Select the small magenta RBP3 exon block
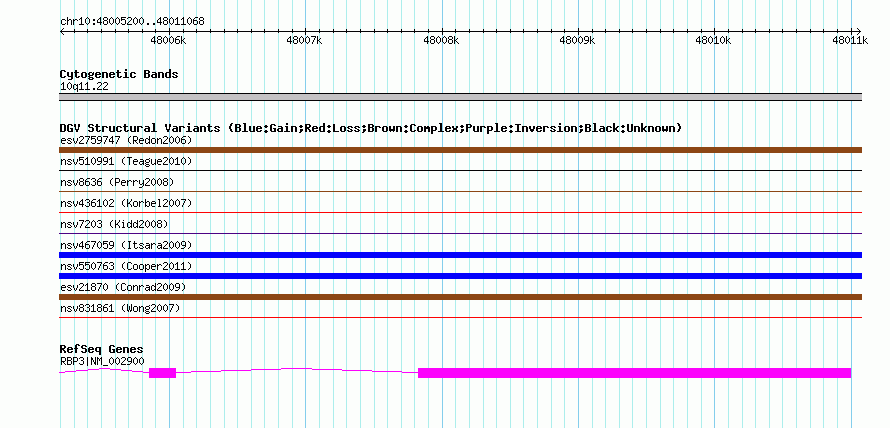Screen dimensions: 890x428 (x=162, y=373)
